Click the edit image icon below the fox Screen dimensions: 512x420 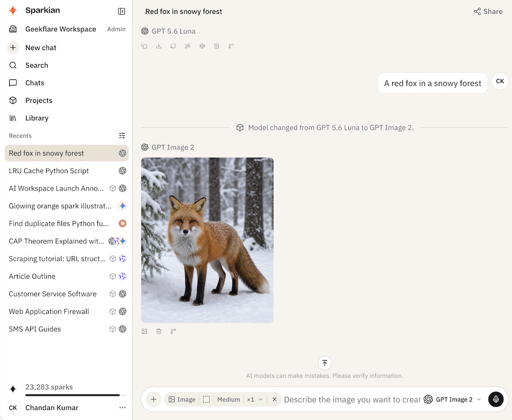[144, 331]
